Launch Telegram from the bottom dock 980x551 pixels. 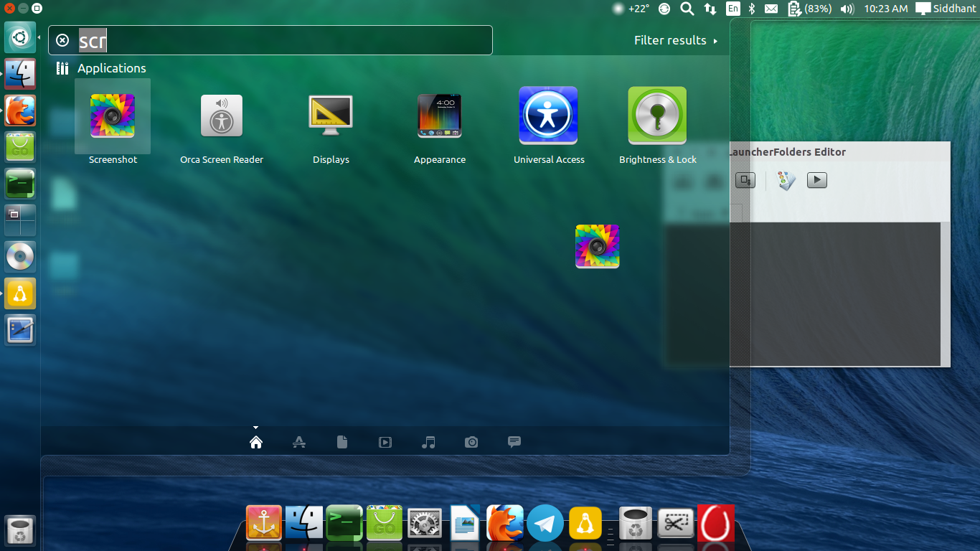point(545,523)
